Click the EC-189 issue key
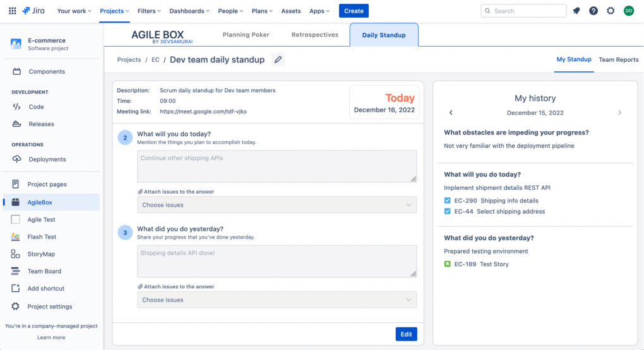The image size is (644, 350). click(465, 264)
